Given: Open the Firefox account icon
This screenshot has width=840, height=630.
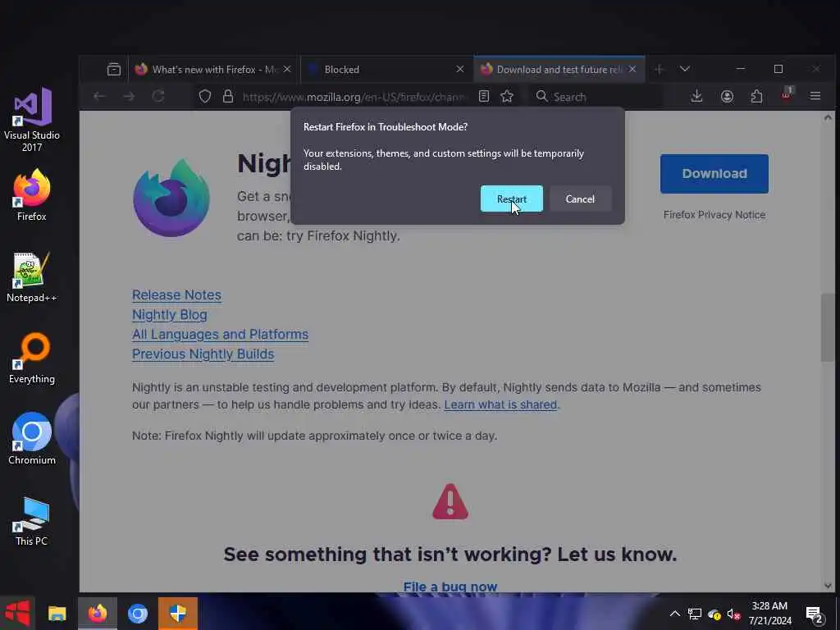Looking at the screenshot, I should pyautogui.click(x=727, y=97).
